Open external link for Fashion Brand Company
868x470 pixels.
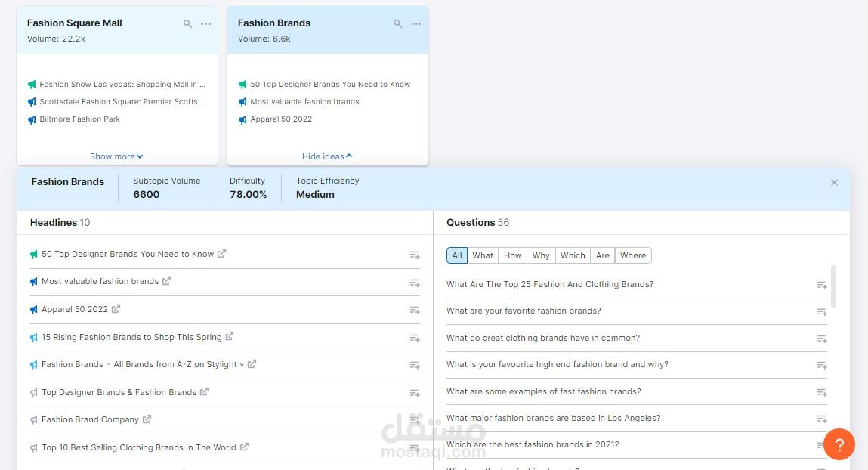[147, 419]
